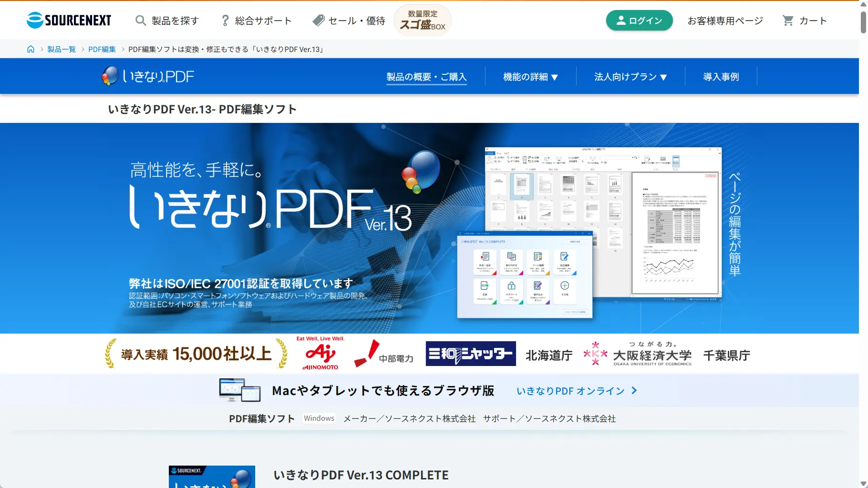
Task: Click the ログイン button
Action: pyautogui.click(x=639, y=20)
